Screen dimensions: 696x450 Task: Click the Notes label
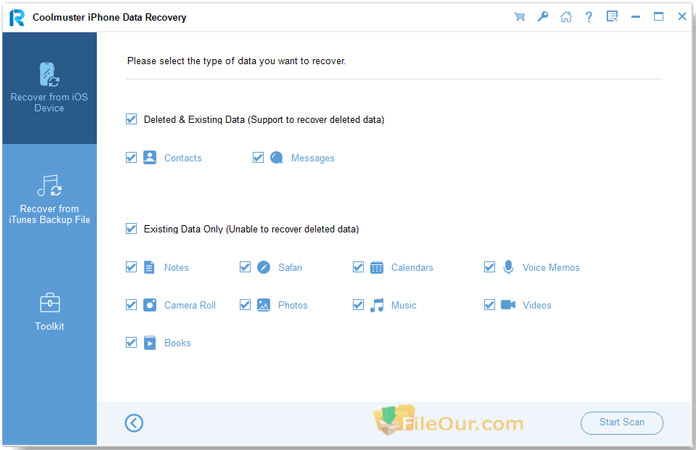176,268
